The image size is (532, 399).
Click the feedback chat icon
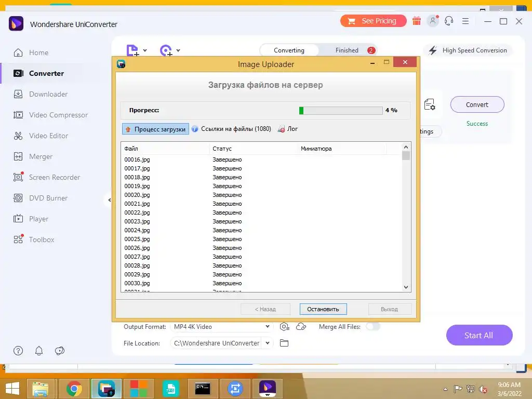pyautogui.click(x=60, y=351)
